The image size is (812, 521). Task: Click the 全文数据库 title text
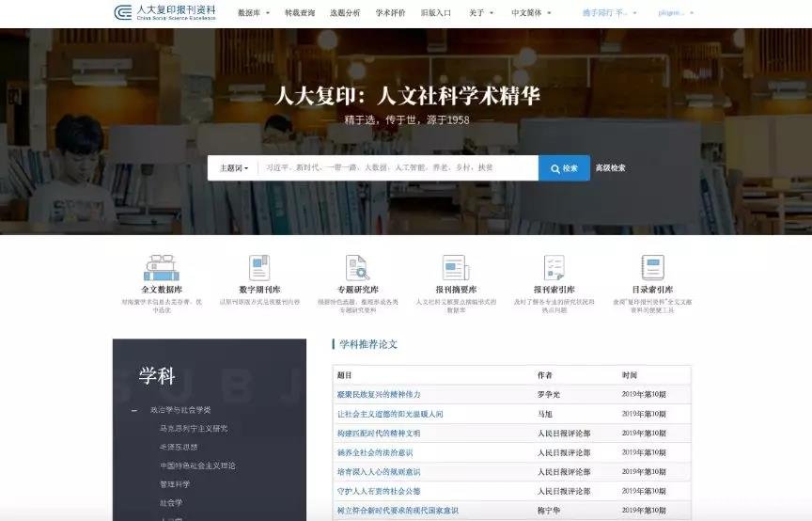162,290
